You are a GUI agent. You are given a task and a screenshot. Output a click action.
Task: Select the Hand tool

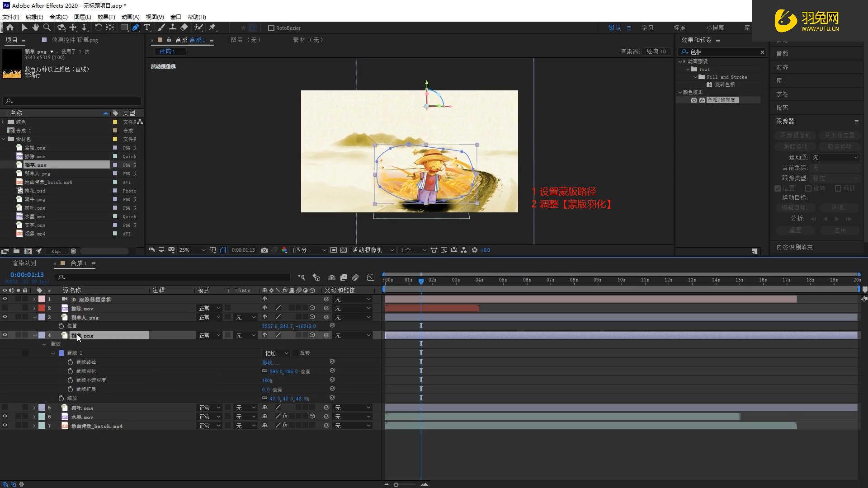[35, 28]
